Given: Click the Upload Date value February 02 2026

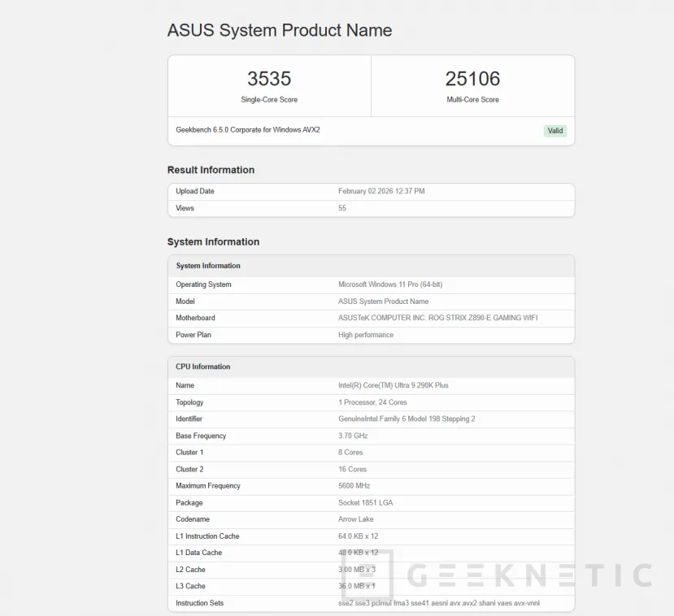Looking at the screenshot, I should click(381, 192).
